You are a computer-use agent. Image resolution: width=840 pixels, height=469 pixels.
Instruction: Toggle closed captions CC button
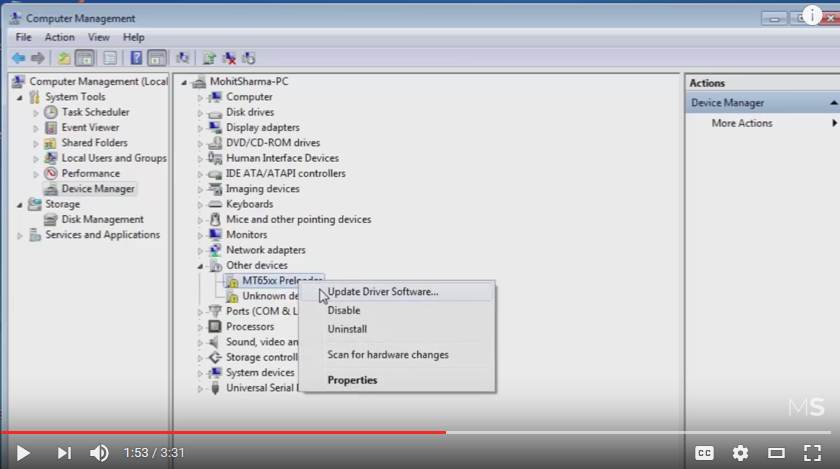tap(704, 453)
